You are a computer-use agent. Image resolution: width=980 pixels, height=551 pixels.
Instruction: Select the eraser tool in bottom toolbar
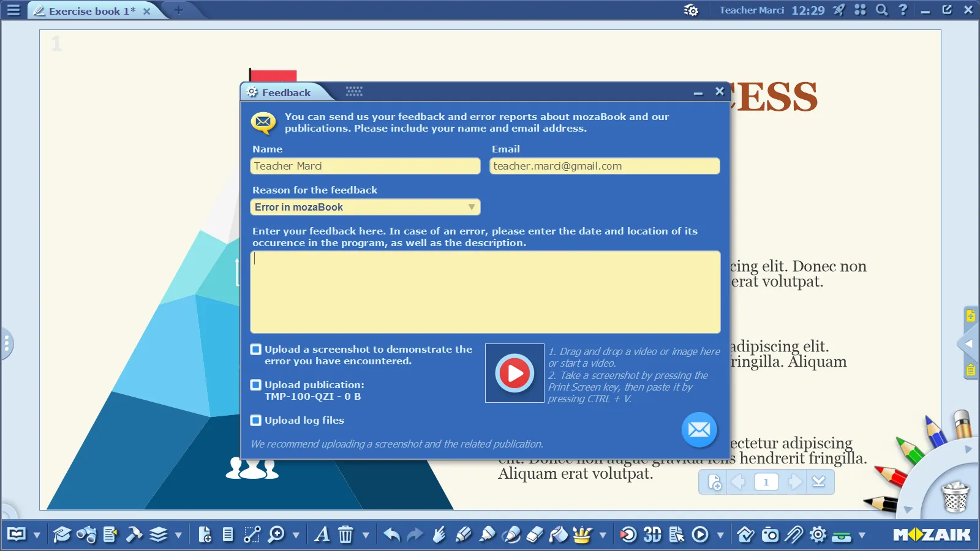[535, 534]
